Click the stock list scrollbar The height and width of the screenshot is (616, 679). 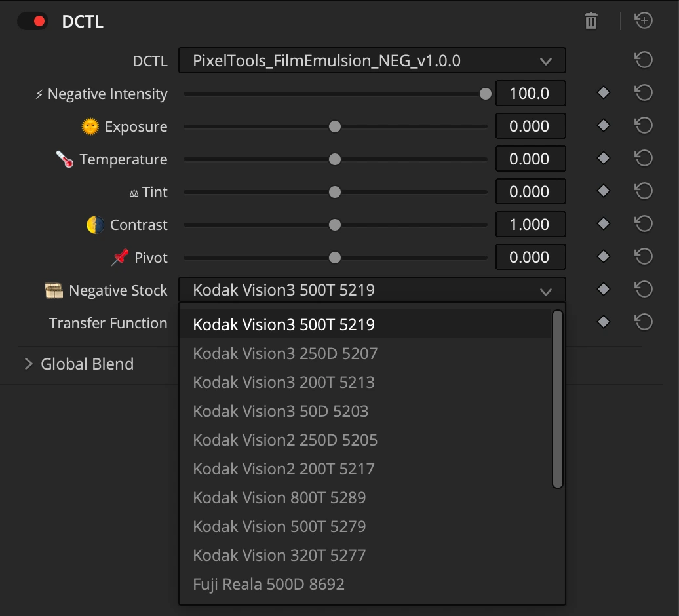(557, 399)
